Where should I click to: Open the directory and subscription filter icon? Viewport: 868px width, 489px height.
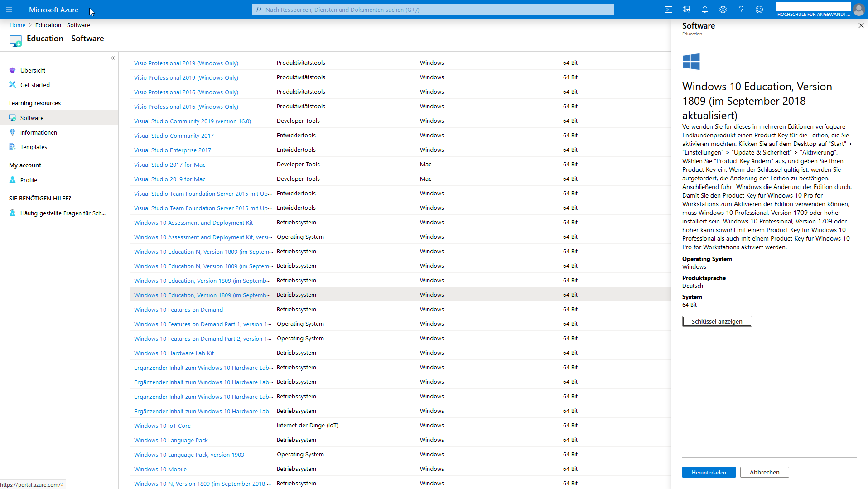[687, 10]
